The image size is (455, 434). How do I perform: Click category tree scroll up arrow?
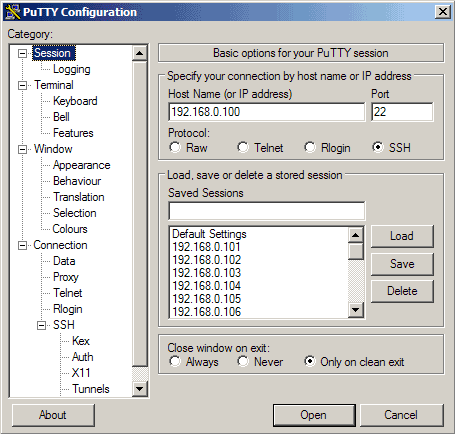point(140,53)
